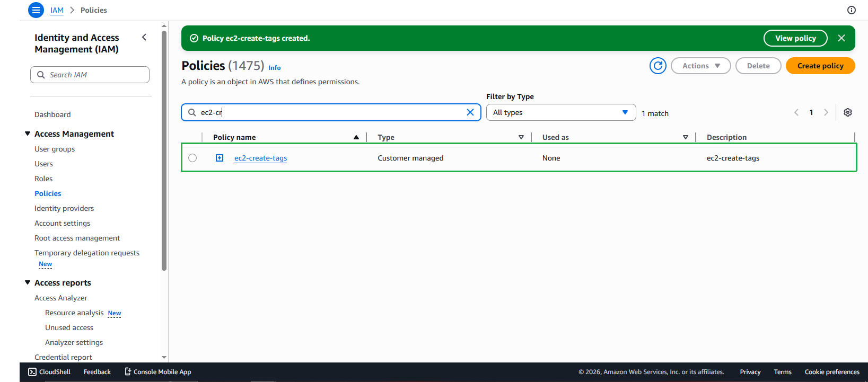Screen dimensions: 868x382
Task: Open the Terms link in the footer
Action: coord(783,372)
